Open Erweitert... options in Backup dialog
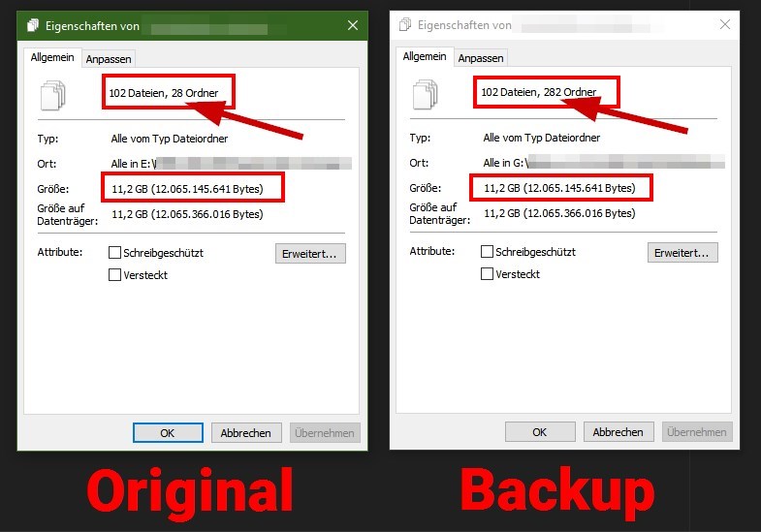761x532 pixels. [x=682, y=253]
